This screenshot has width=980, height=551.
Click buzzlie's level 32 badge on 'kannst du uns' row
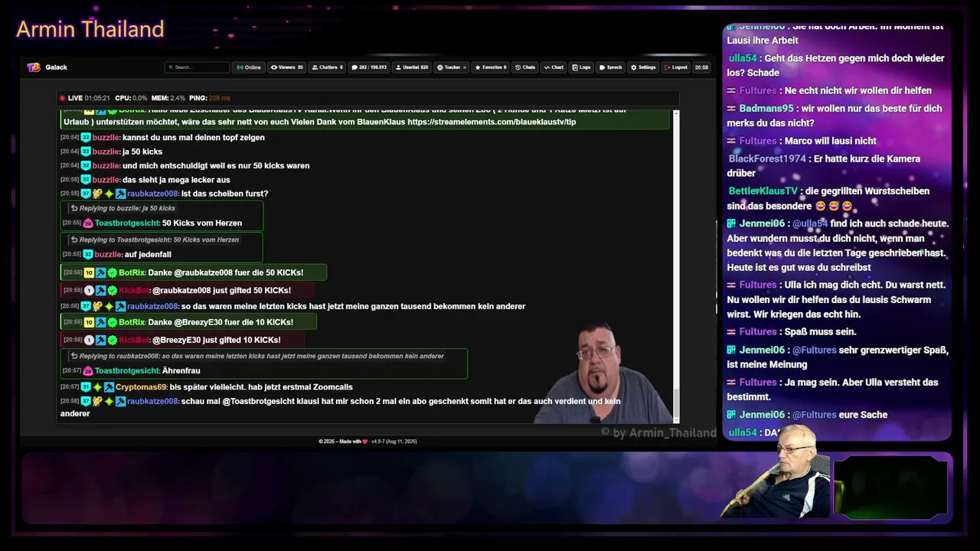pos(87,138)
